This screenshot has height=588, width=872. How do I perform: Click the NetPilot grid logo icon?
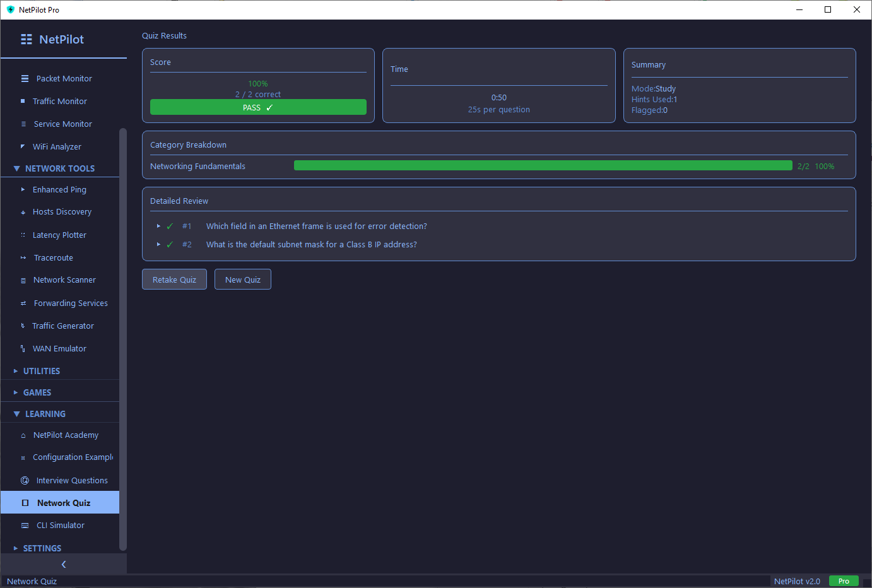[27, 39]
